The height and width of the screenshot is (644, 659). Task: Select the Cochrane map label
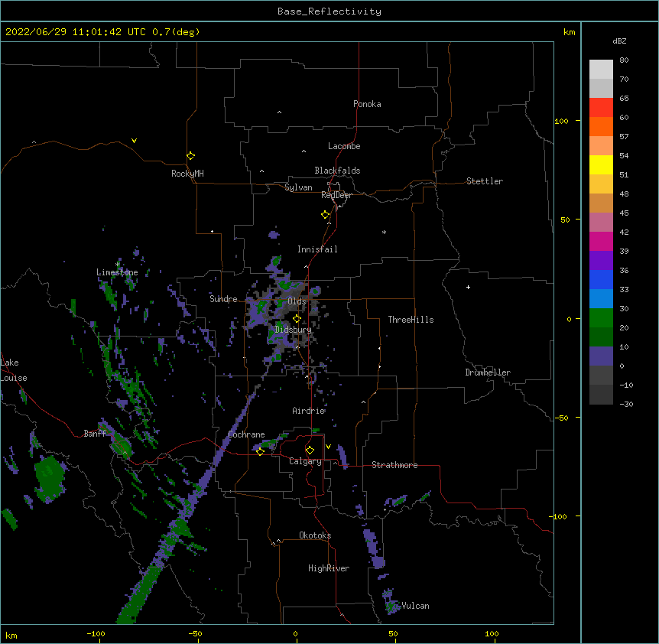coord(246,434)
